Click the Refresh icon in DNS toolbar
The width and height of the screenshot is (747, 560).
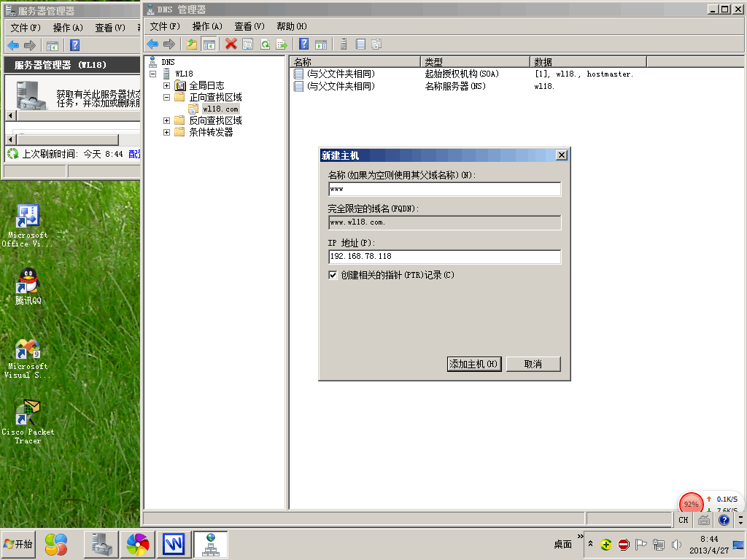pyautogui.click(x=265, y=44)
